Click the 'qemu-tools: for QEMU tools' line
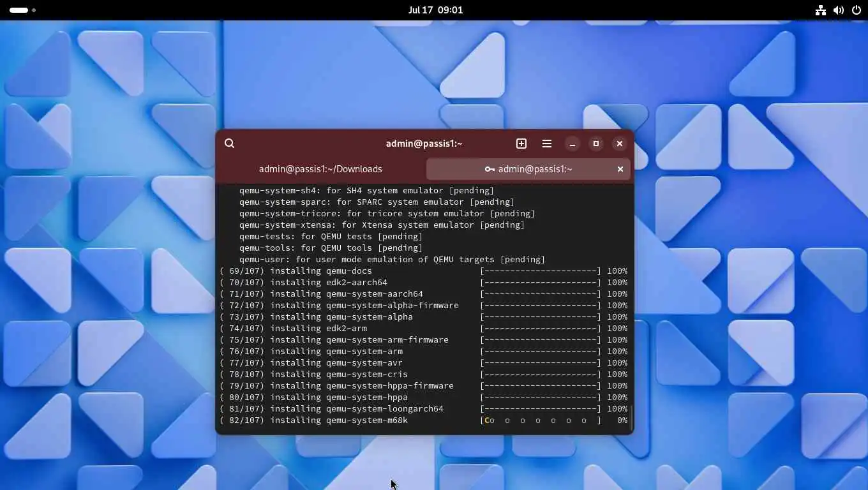This screenshot has width=868, height=490. pyautogui.click(x=331, y=248)
